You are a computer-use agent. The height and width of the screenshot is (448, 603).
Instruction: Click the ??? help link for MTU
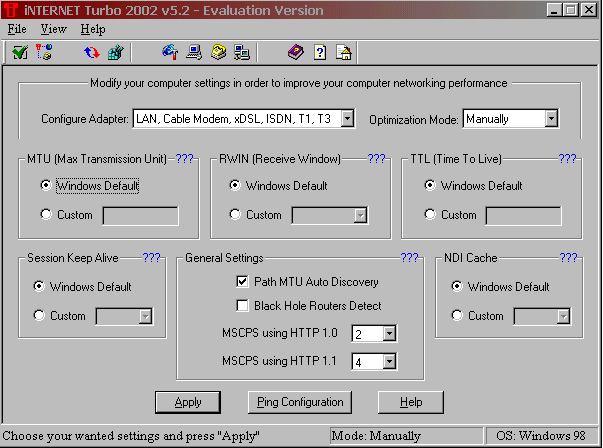tap(184, 158)
